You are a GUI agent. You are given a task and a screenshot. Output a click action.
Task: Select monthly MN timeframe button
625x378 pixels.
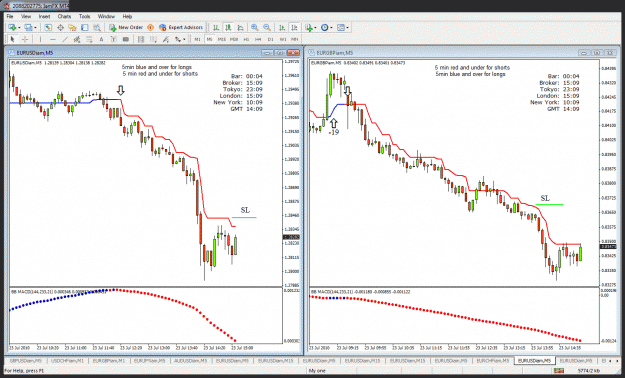click(x=295, y=39)
